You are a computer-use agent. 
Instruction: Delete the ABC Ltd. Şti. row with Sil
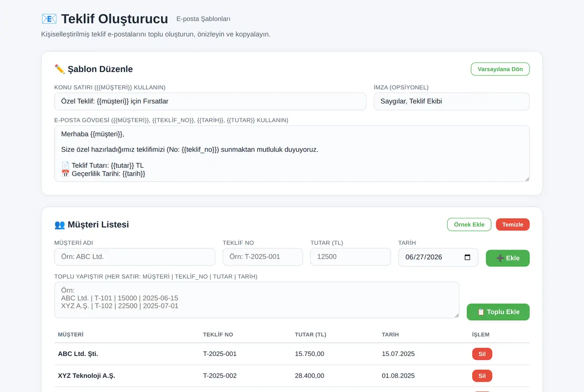tap(482, 354)
